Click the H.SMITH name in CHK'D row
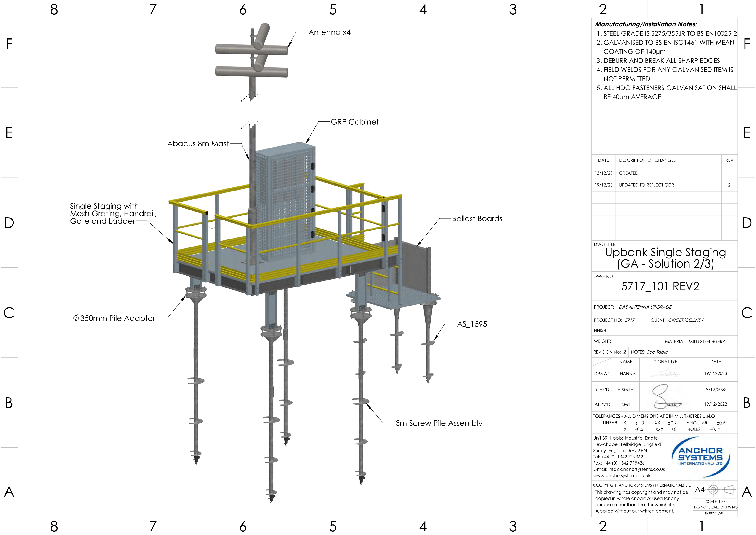This screenshot has width=756, height=535. pyautogui.click(x=625, y=390)
